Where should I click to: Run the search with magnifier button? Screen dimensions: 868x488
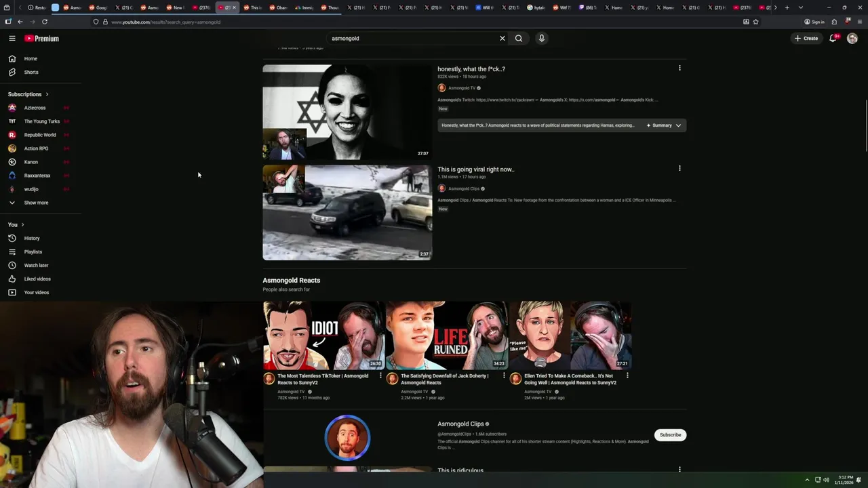519,39
